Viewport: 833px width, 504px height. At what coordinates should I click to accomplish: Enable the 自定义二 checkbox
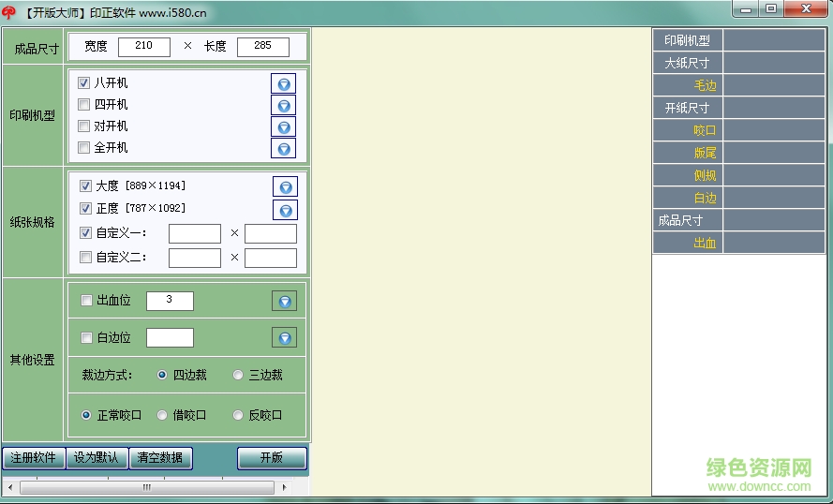(x=86, y=258)
